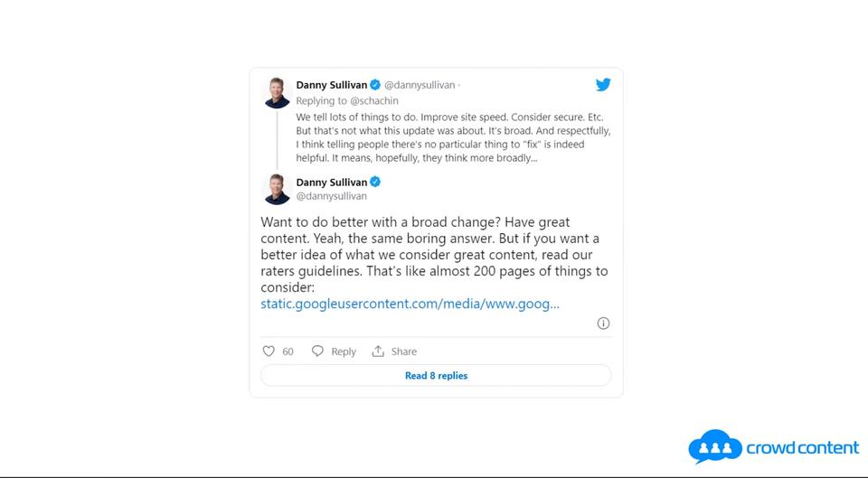This screenshot has height=478, width=868.
Task: Click the verified badge in the top reply
Action: point(375,85)
